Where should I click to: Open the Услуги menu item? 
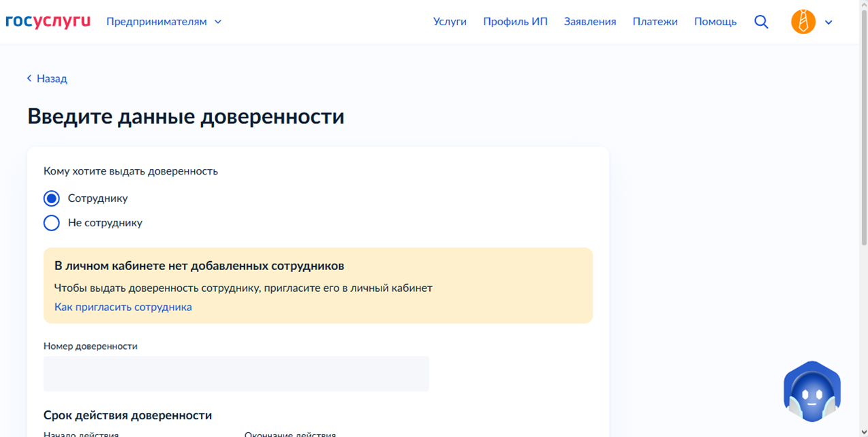pyautogui.click(x=450, y=22)
